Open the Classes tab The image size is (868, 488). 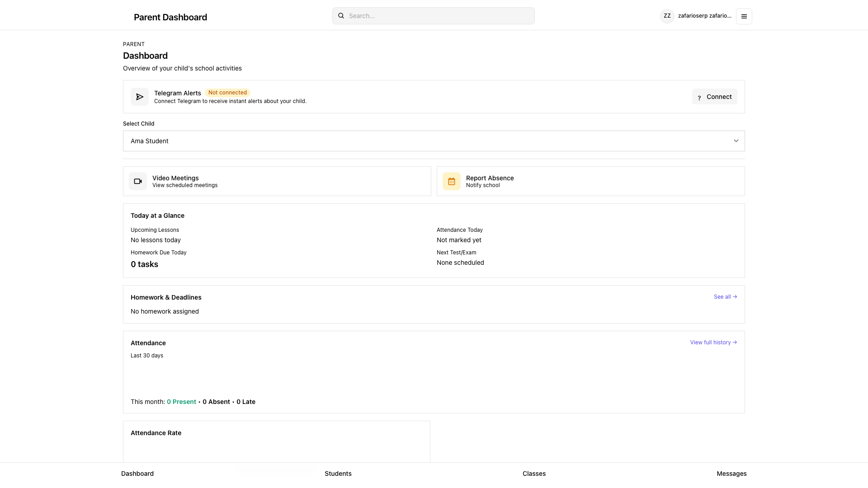[534, 474]
